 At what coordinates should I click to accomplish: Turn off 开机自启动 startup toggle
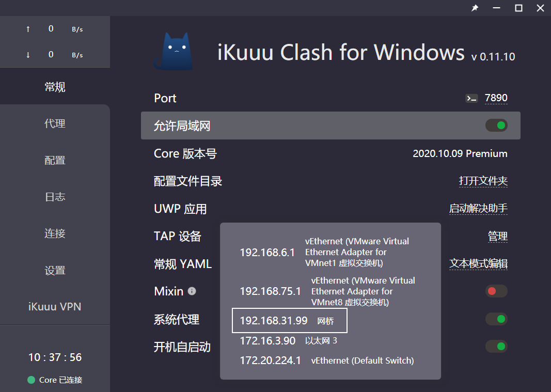(496, 346)
